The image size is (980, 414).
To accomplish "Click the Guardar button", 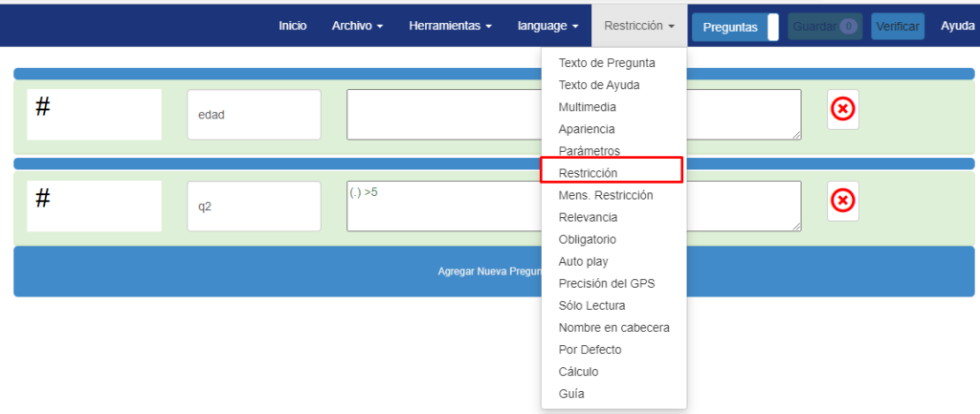I will click(825, 26).
